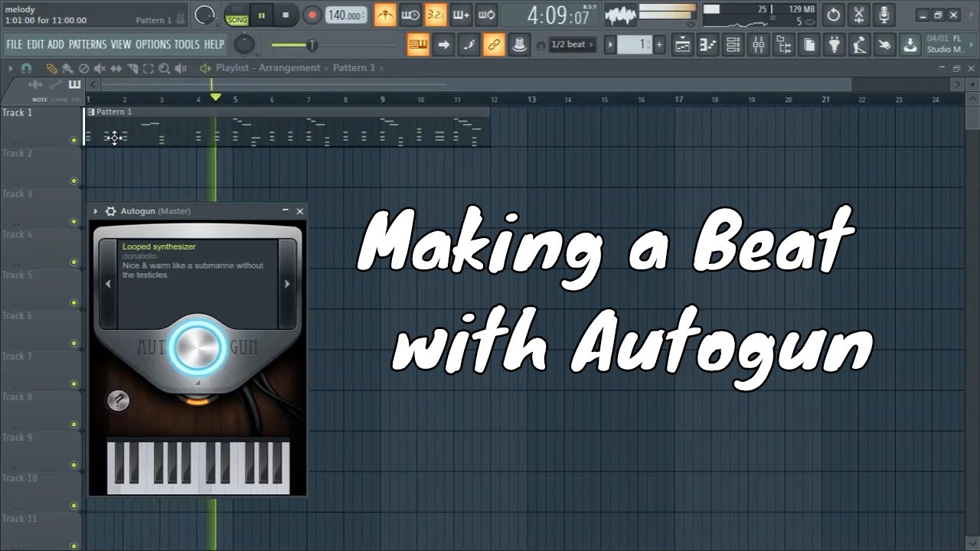This screenshot has height=551, width=980.
Task: Mute Track 1 with its green dot
Action: [x=73, y=140]
